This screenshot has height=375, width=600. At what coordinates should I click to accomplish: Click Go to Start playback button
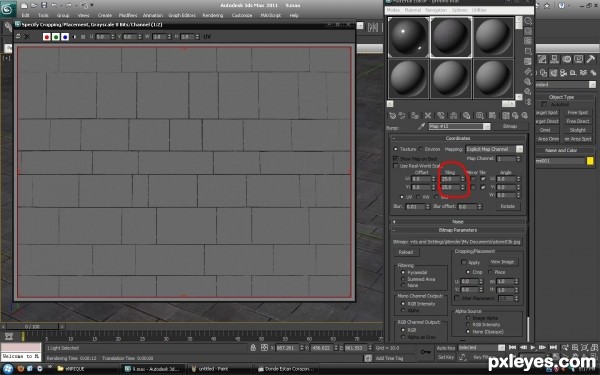[512, 347]
